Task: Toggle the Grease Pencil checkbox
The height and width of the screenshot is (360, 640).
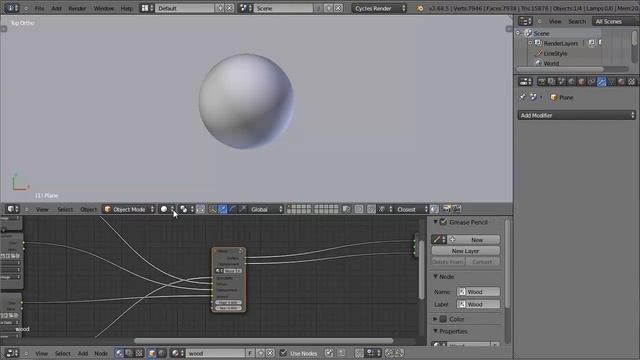Action: tap(443, 222)
